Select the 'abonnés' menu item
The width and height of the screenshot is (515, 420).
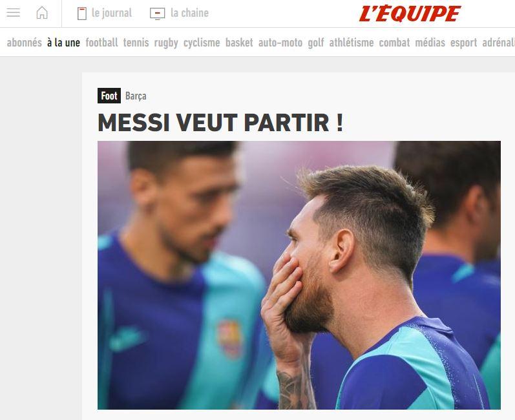point(25,43)
